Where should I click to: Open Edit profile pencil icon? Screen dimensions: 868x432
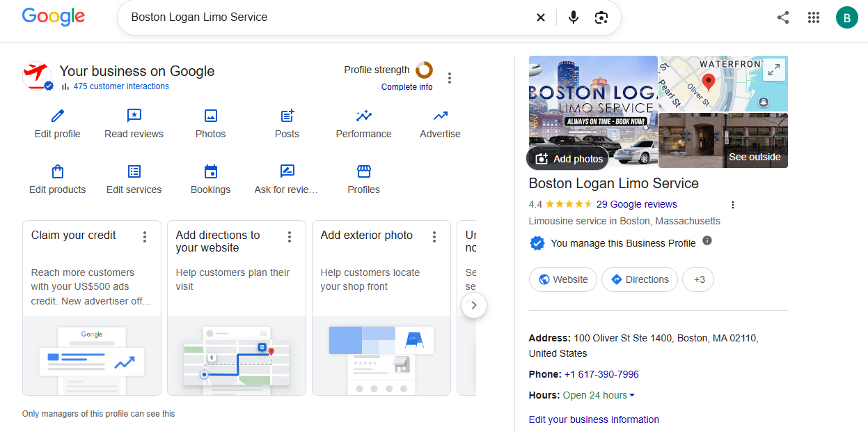click(58, 116)
